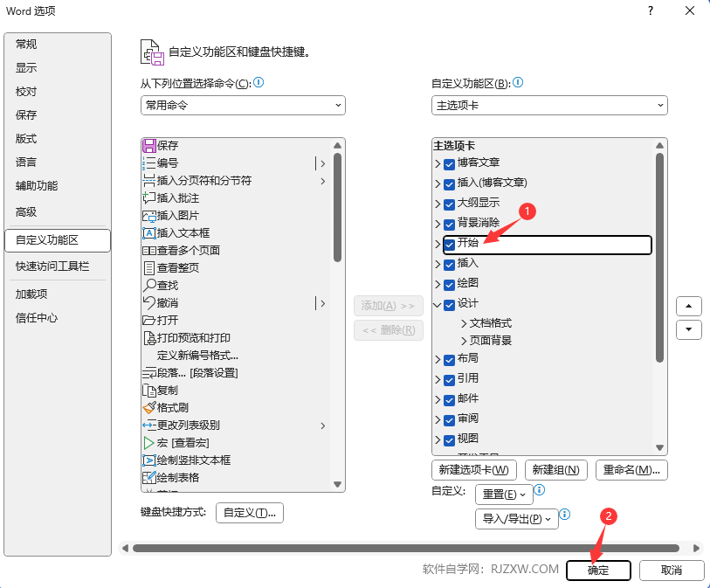Select the 插入批注 comment icon
This screenshot has height=588, width=710.
point(149,198)
